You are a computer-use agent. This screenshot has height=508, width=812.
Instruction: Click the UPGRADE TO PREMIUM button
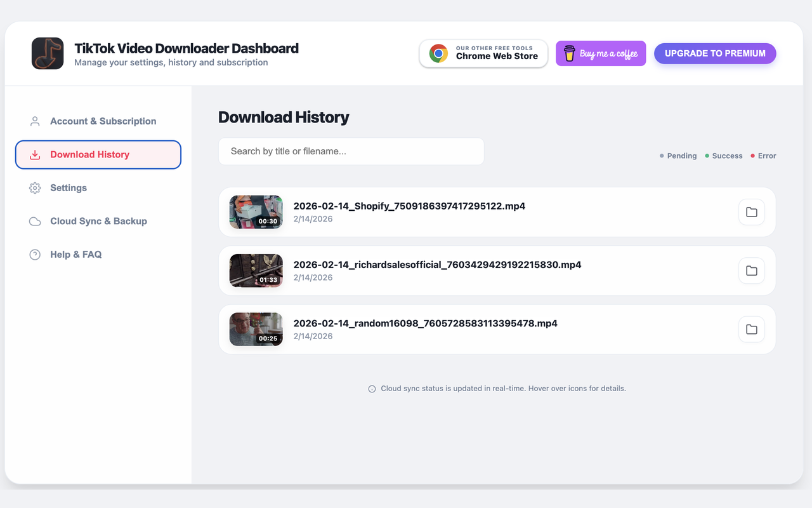point(715,53)
